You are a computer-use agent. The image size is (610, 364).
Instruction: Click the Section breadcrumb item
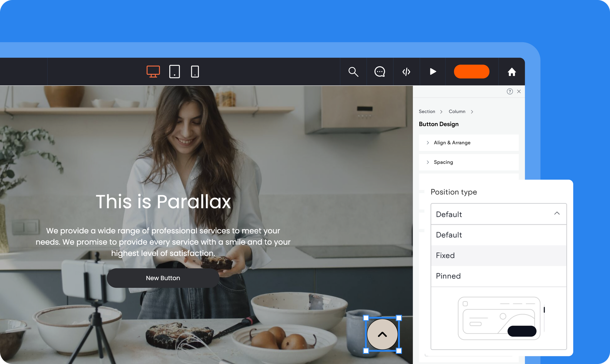[427, 111]
